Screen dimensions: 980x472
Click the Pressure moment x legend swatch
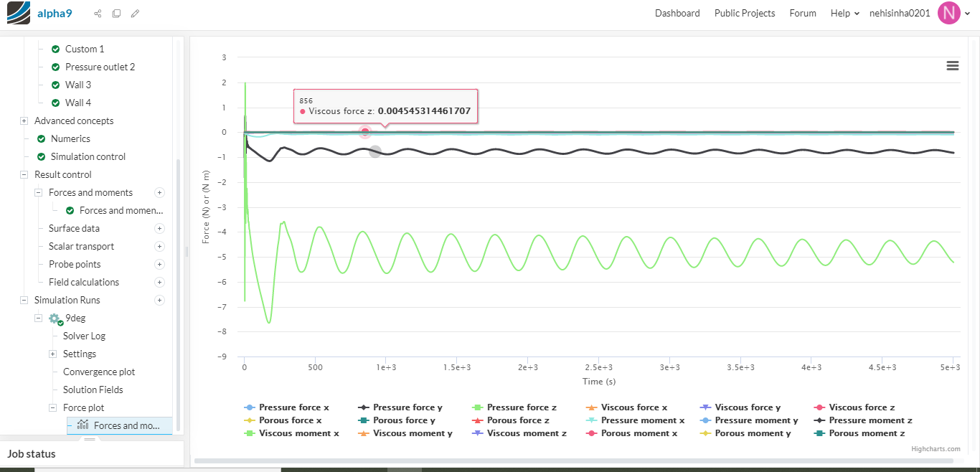pos(592,420)
